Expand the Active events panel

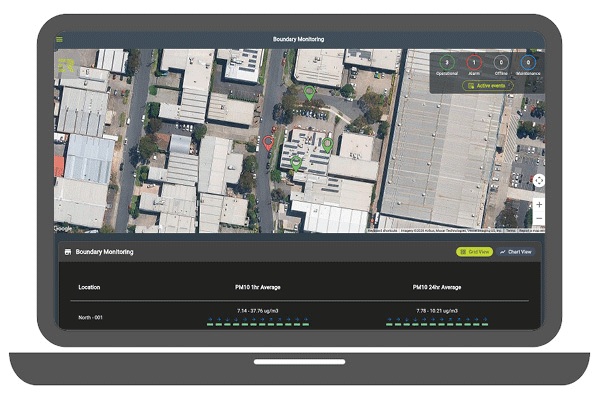[x=487, y=86]
